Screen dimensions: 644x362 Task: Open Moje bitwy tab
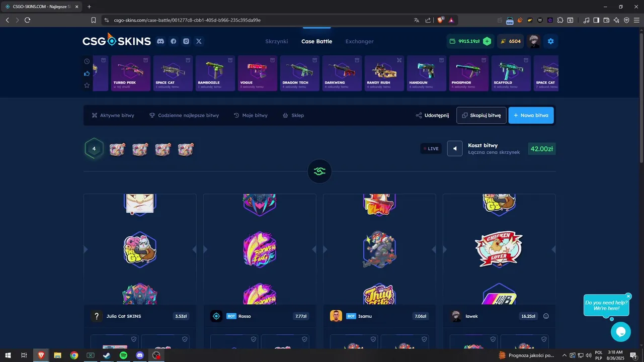click(251, 115)
